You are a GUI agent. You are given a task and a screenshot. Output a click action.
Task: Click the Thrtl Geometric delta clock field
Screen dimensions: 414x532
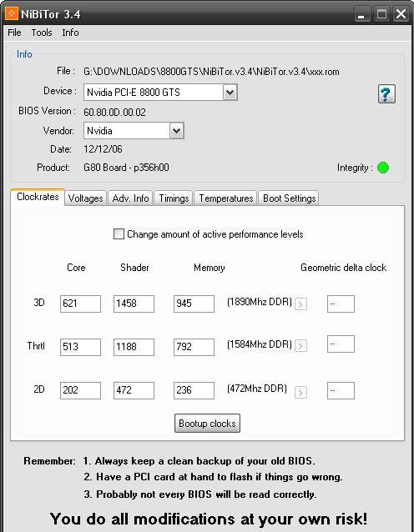point(341,344)
